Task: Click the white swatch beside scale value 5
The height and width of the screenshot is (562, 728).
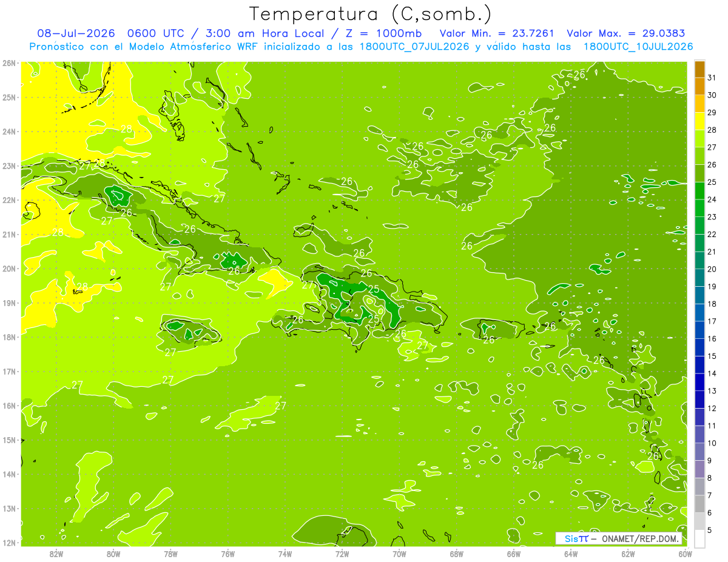Action: [699, 538]
